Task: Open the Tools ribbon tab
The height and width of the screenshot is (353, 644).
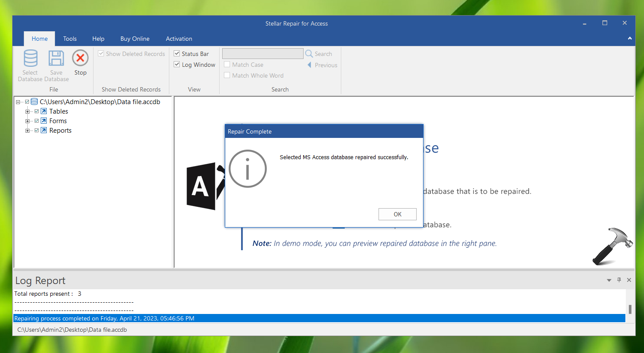Action: click(70, 39)
